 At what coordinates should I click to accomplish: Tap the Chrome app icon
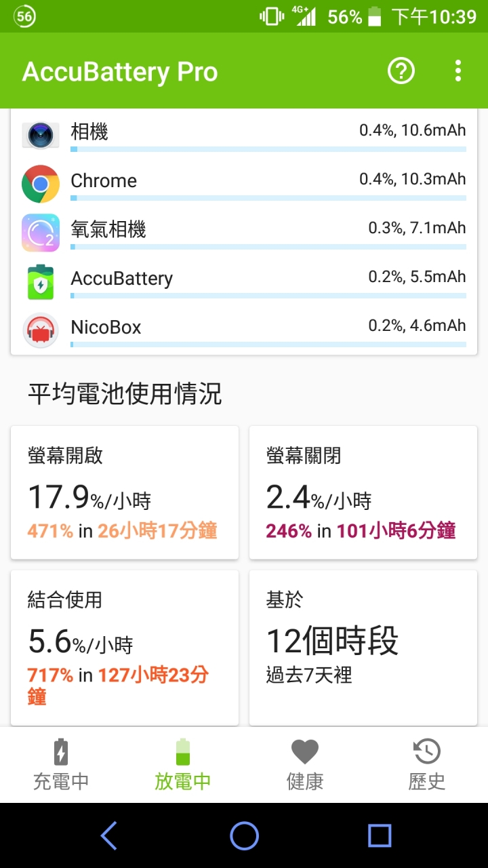click(x=41, y=184)
